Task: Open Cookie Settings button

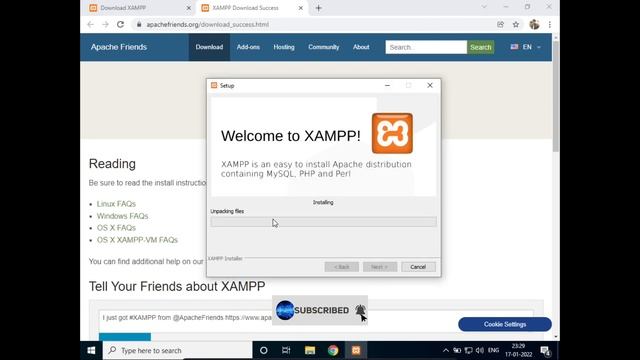Action: pos(505,324)
